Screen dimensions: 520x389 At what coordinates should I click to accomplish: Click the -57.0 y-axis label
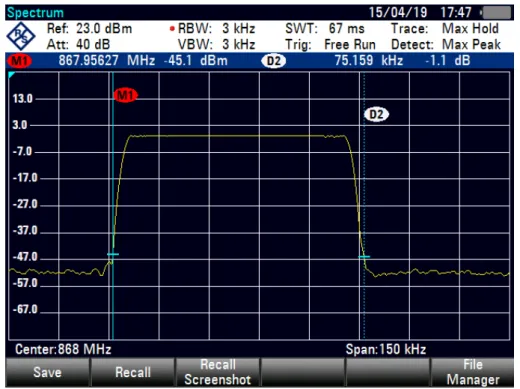(25, 283)
